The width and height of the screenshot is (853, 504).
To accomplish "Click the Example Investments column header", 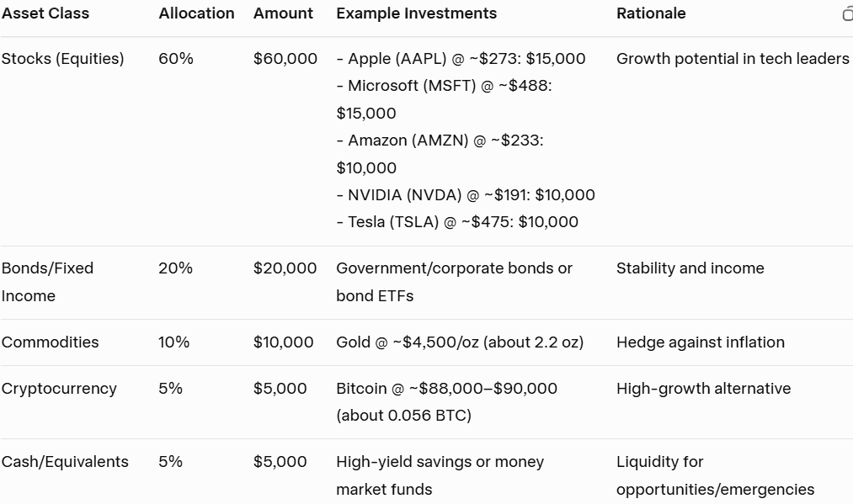I will click(x=416, y=13).
